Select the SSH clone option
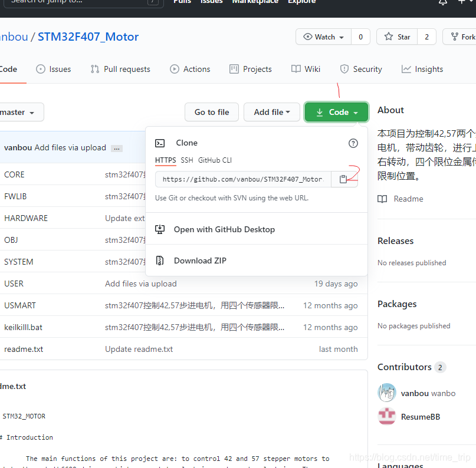This screenshot has height=468, width=476. pyautogui.click(x=187, y=160)
